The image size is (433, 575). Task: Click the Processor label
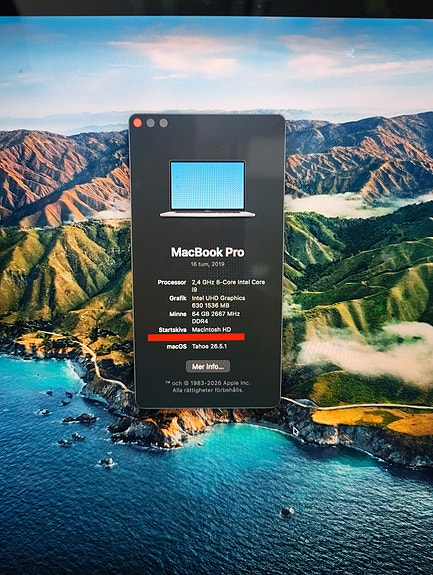pyautogui.click(x=172, y=282)
